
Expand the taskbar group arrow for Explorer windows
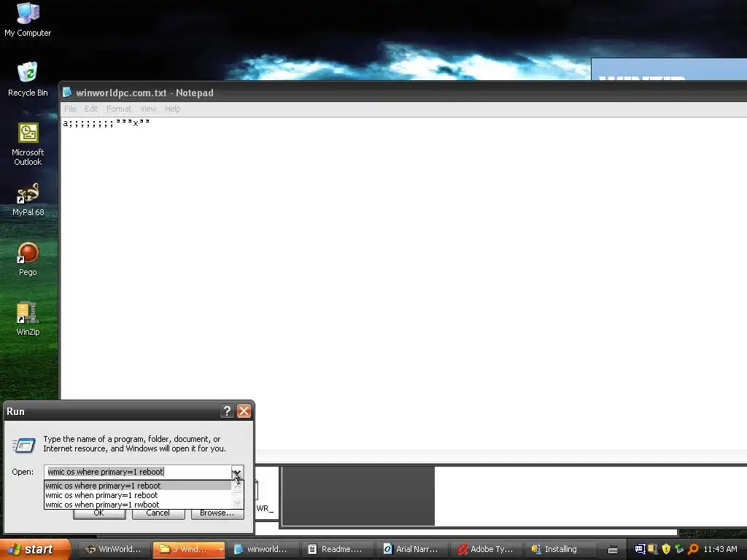(x=220, y=550)
